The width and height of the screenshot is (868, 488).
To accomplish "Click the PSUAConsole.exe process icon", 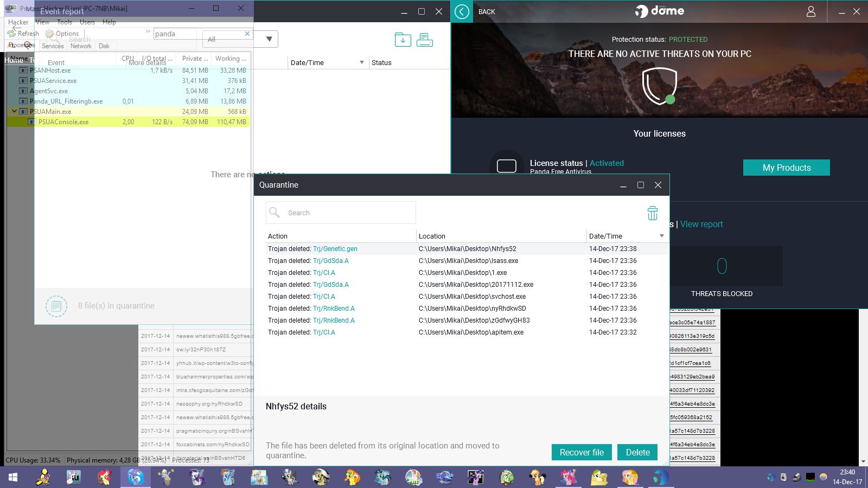I will click(32, 122).
